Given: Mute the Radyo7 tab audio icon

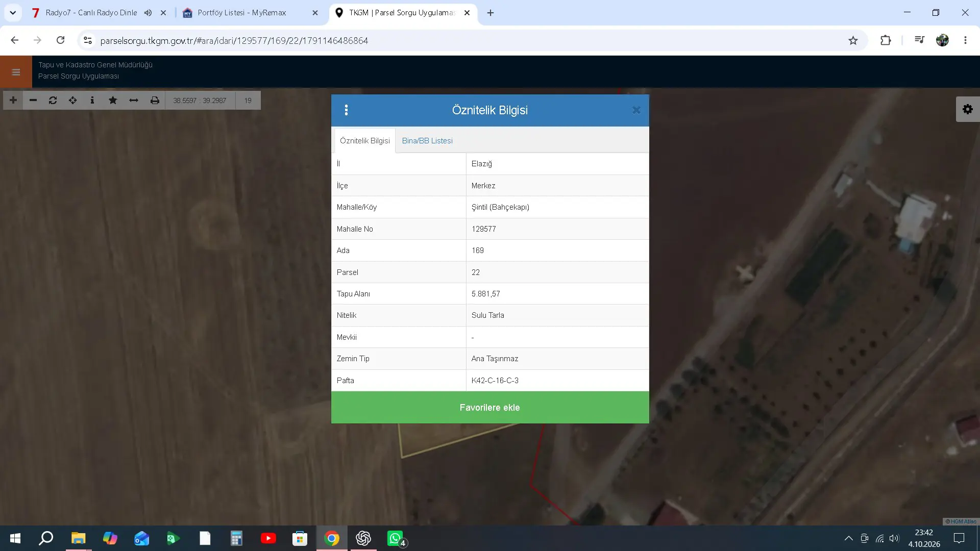Looking at the screenshot, I should click(148, 13).
